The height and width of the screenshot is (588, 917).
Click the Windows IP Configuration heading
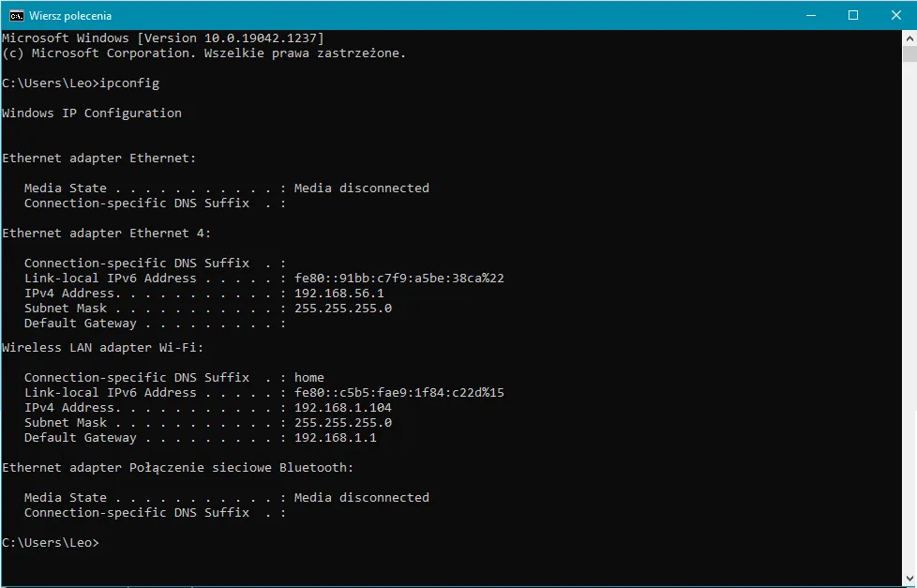pos(91,113)
